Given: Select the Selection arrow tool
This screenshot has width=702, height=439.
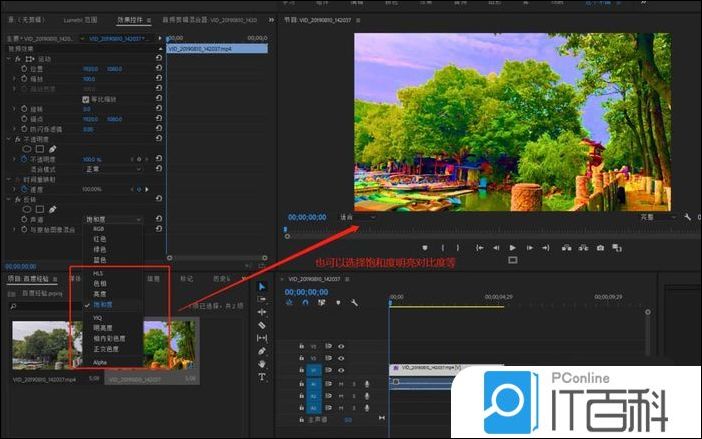Looking at the screenshot, I should [x=262, y=287].
